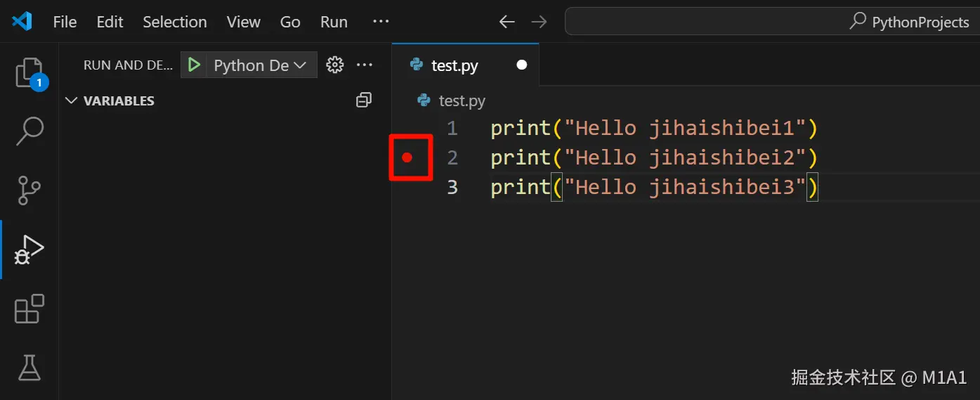
Task: Click line number 3 in the gutter
Action: click(452, 187)
